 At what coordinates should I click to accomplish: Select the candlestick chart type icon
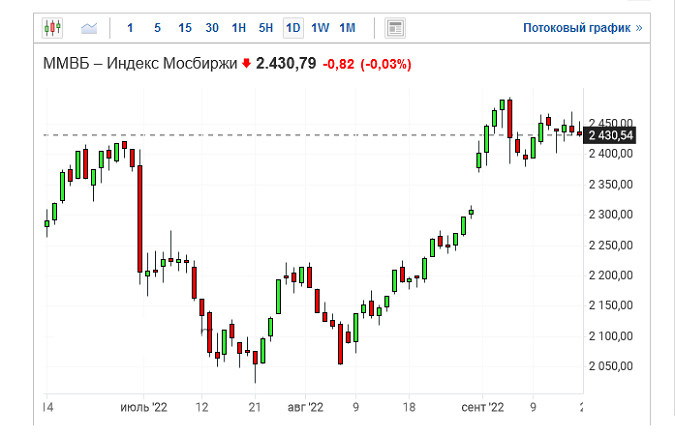[52, 27]
